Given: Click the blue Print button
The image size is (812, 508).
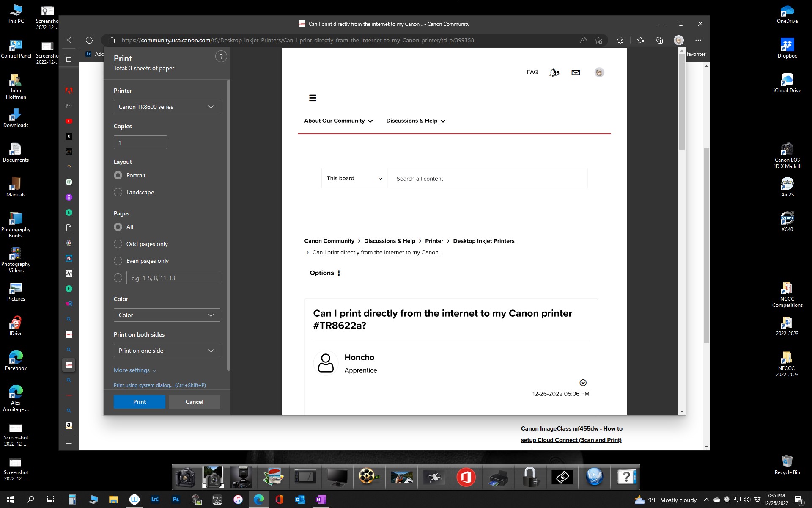Looking at the screenshot, I should (139, 402).
